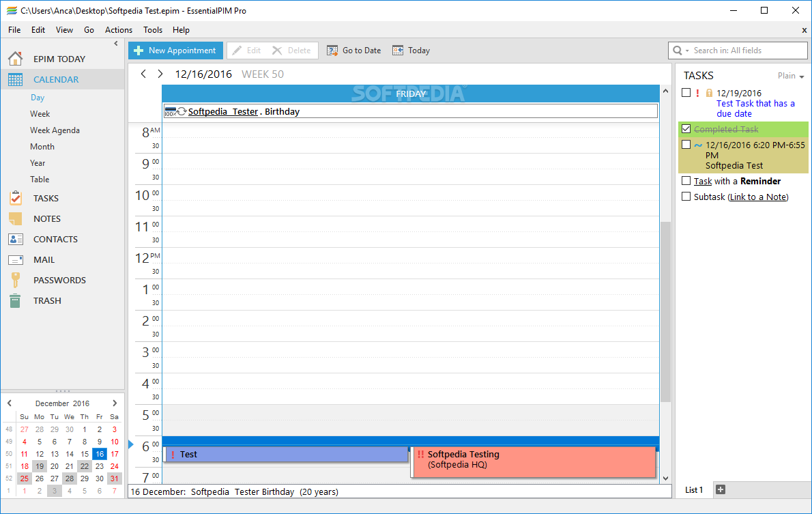Show previous month in mini calendar
The width and height of the screenshot is (812, 514).
pyautogui.click(x=10, y=403)
